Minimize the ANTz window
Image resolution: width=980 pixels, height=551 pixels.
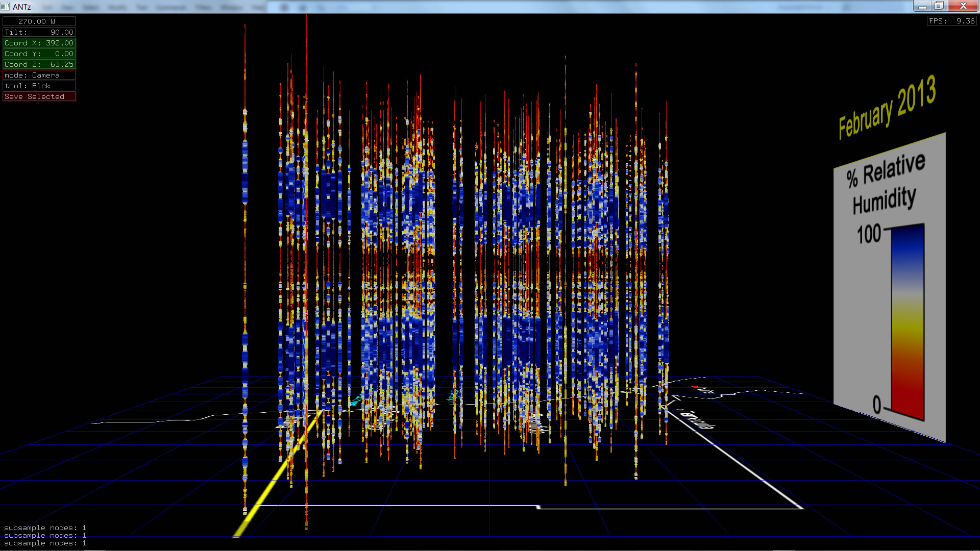click(x=922, y=6)
